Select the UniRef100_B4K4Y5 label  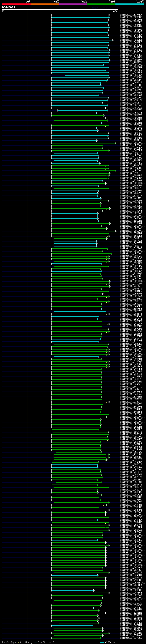coord(131,387)
